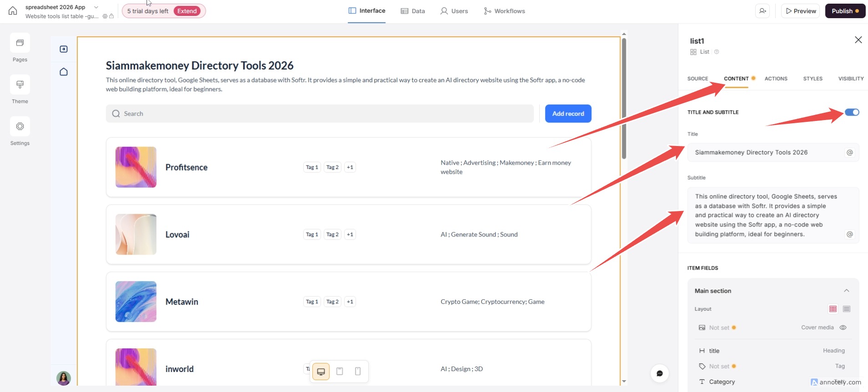
Task: Open the Pages panel icon
Action: (x=20, y=43)
